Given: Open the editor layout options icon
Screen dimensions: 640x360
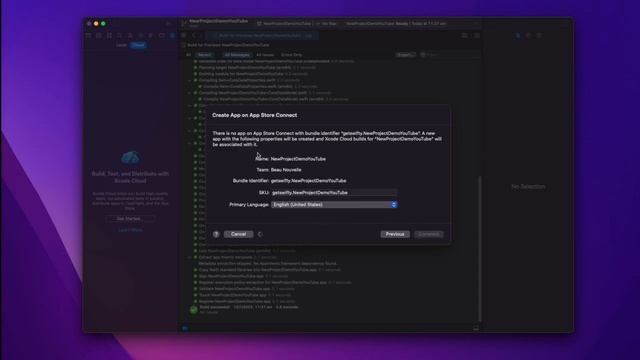Looking at the screenshot, I should 464,36.
